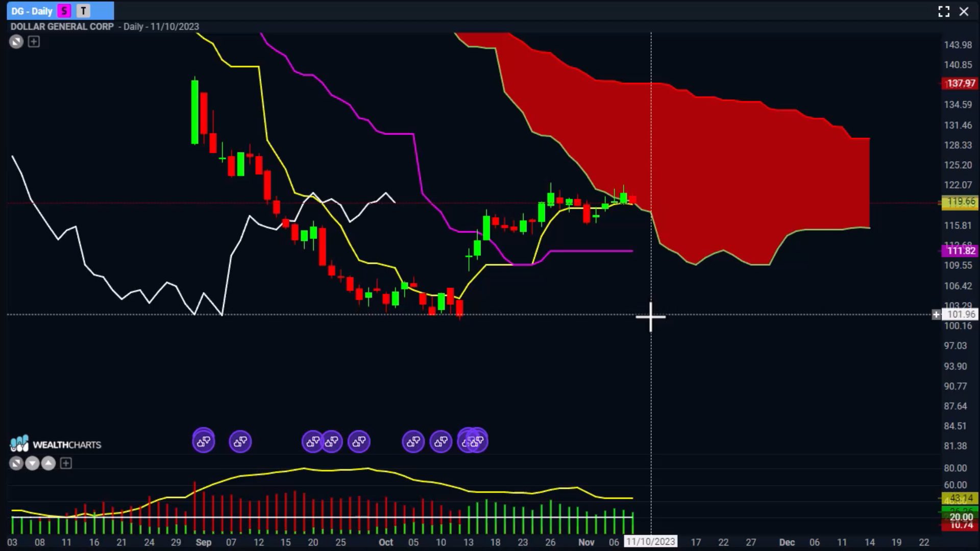Click the 84.51 price axis label
Screen dimensions: 980x551
[955, 426]
